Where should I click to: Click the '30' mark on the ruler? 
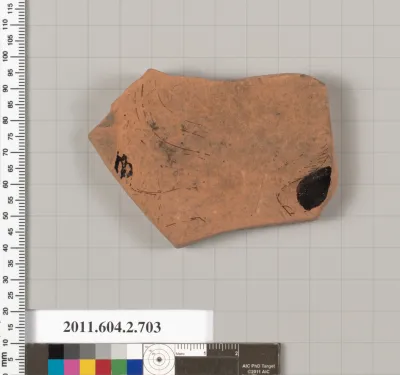(5, 279)
